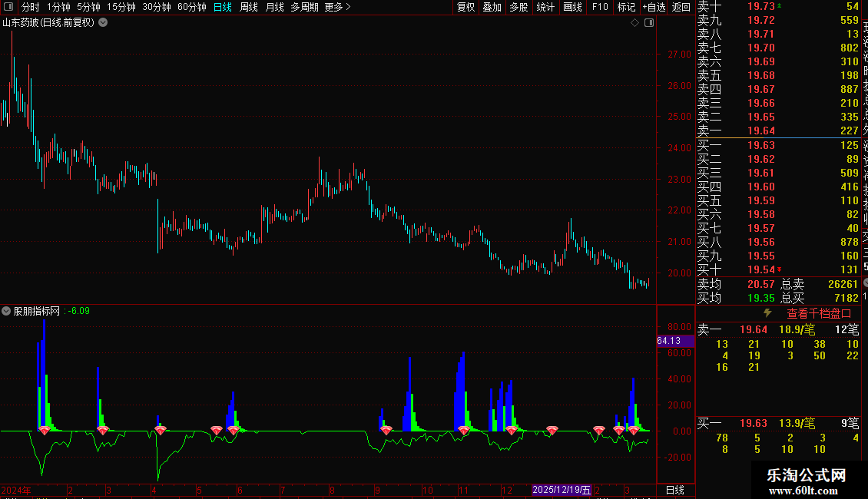
Task: Select the 卖五 19.68 order row
Action: [x=778, y=75]
